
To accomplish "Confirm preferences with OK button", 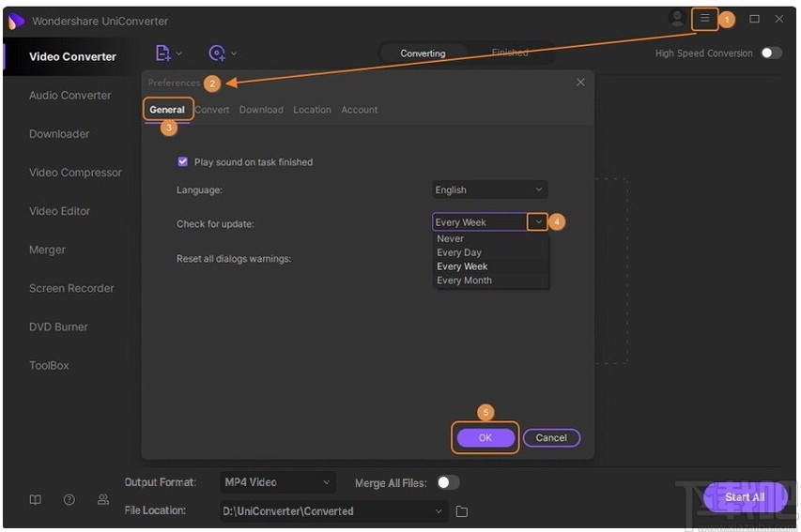I will click(485, 437).
